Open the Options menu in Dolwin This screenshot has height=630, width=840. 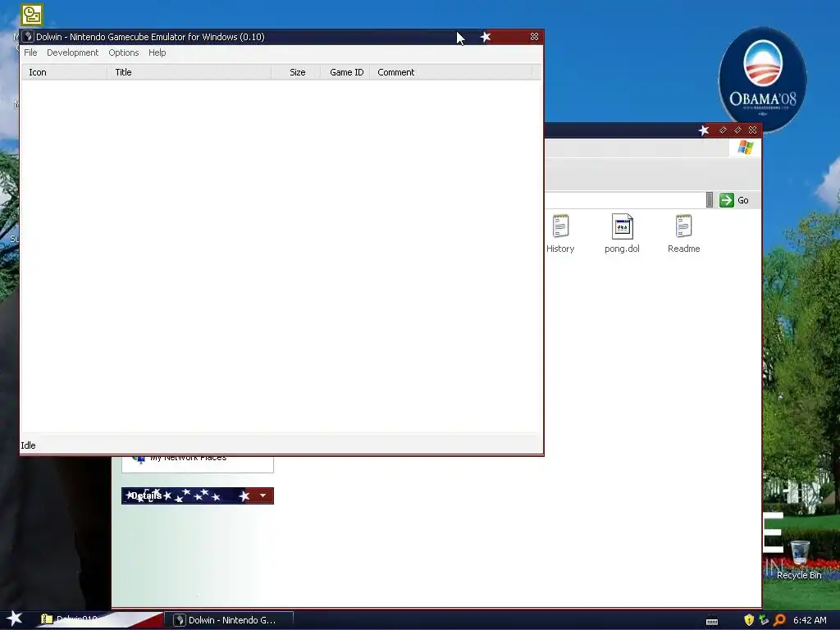(x=123, y=52)
